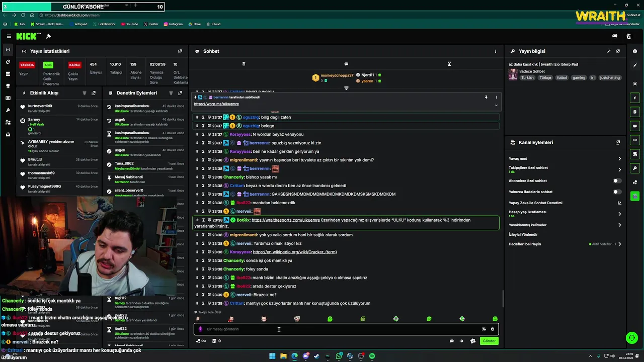
Task: Toggle Abonelere özel sohbet switch
Action: pyautogui.click(x=617, y=180)
